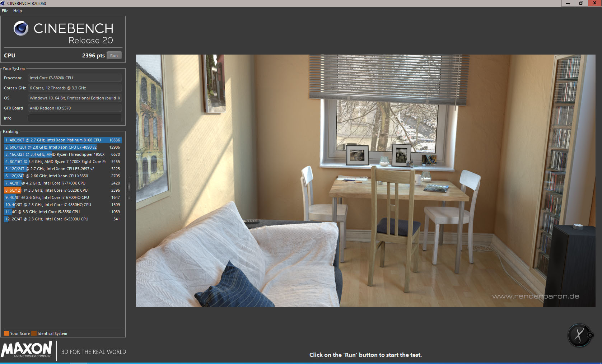Select ranking row Intel Xeon CPU X5650
This screenshot has height=364, width=602.
pyautogui.click(x=63, y=176)
